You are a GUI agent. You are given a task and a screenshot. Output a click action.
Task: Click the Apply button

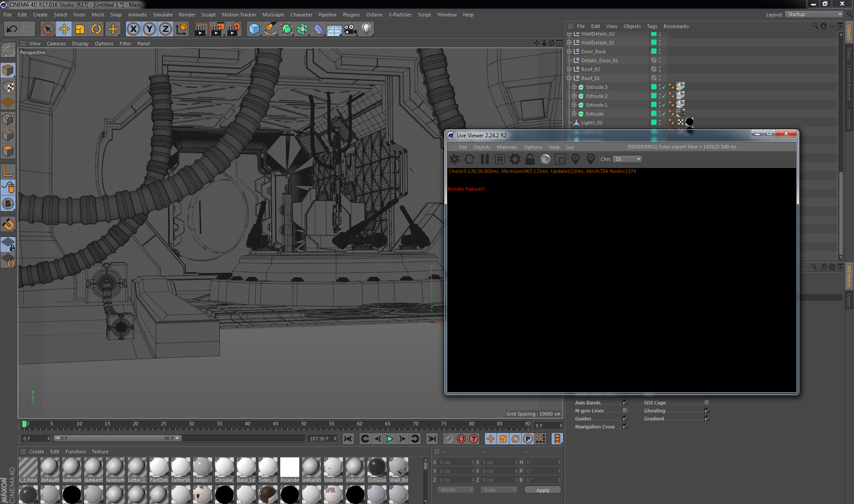click(543, 490)
